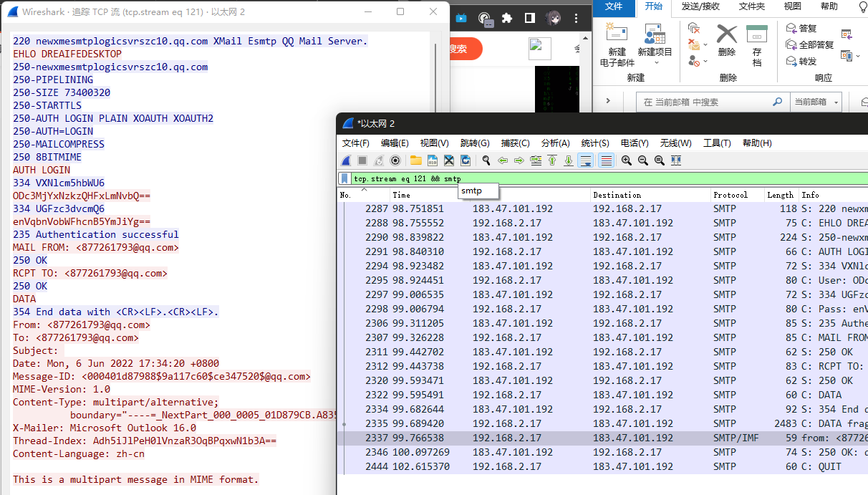Toggle auto-scroll during live capture
This screenshot has height=495, width=868.
586,160
